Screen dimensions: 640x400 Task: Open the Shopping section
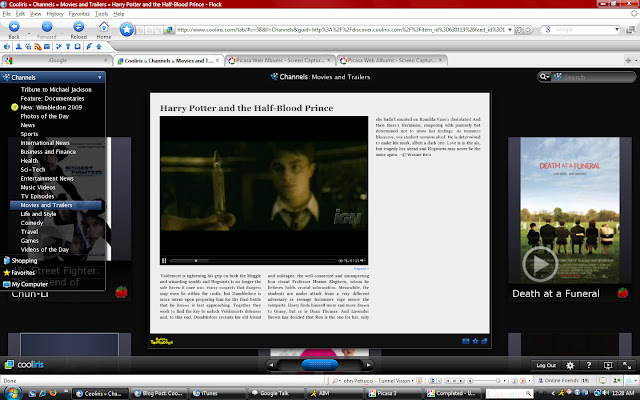[24, 260]
